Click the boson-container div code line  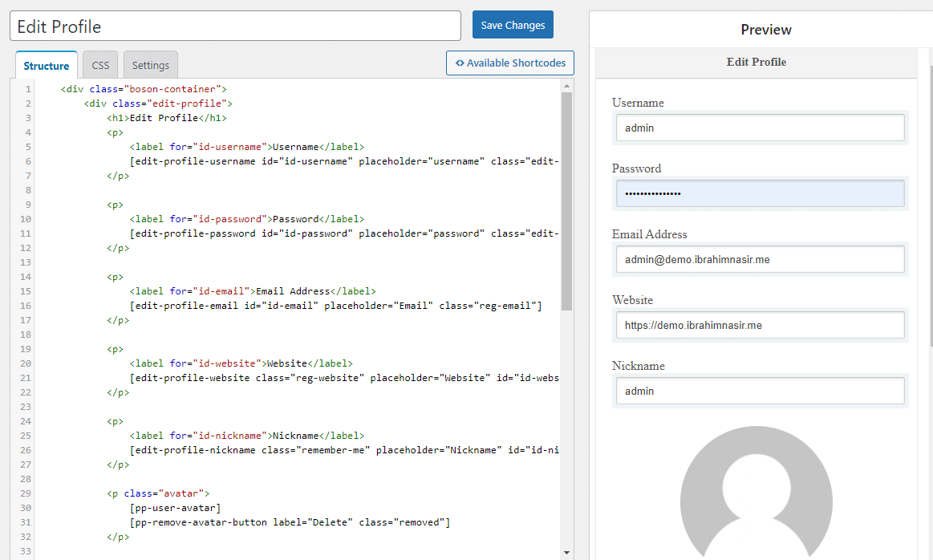[144, 89]
